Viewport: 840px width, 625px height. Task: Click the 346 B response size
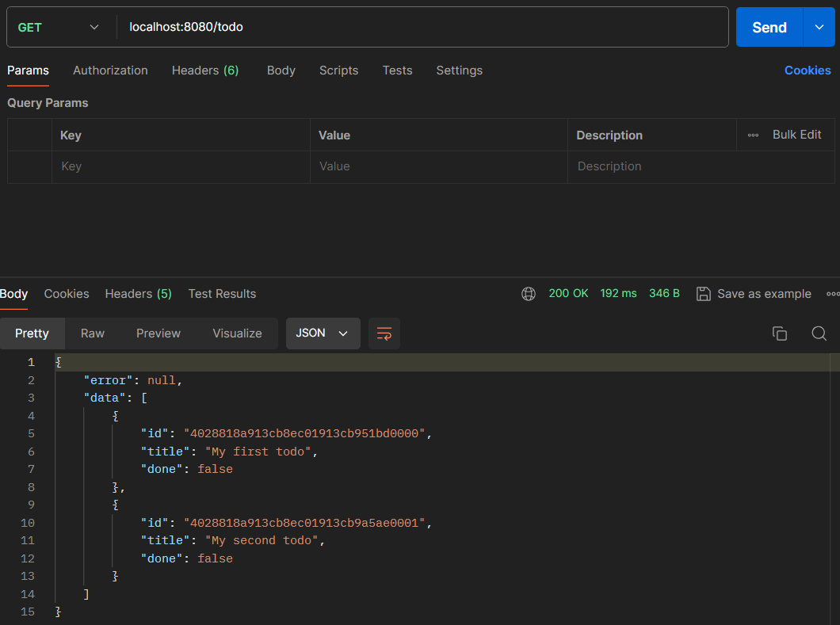coord(664,293)
